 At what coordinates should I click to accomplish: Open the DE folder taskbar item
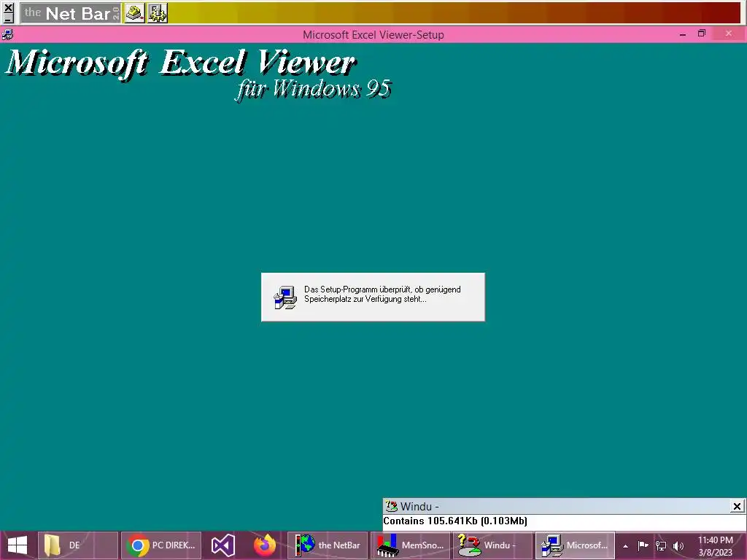tap(77, 545)
